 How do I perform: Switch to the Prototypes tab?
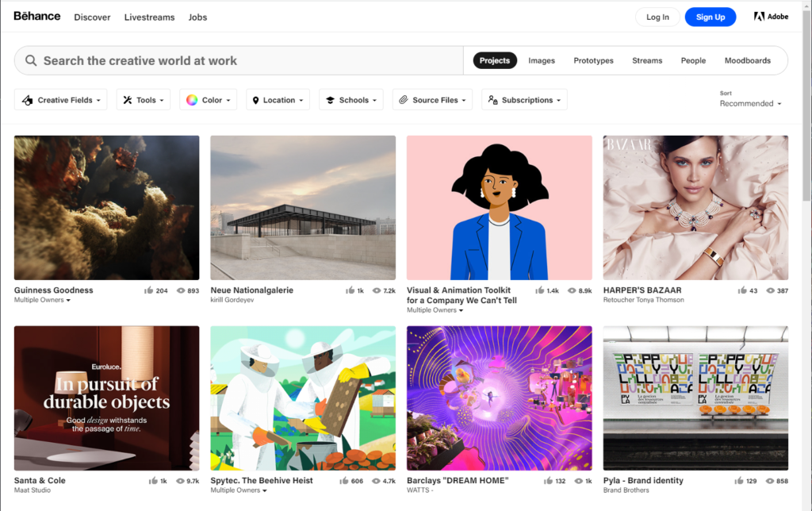(x=593, y=60)
